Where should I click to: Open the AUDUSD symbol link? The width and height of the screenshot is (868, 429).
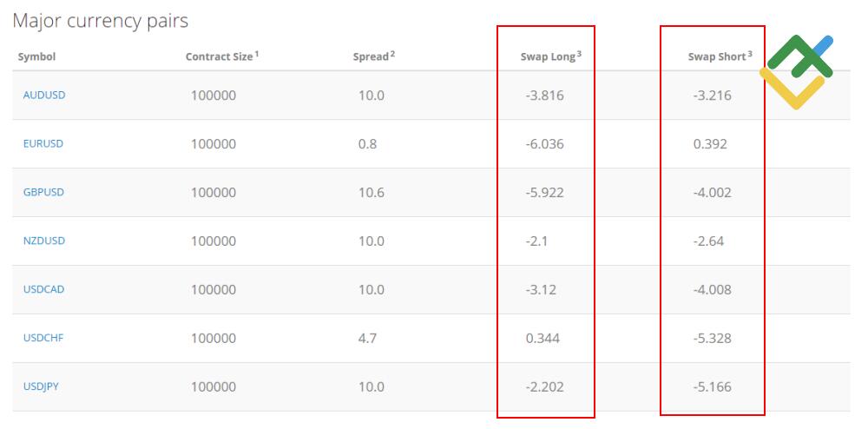[x=44, y=95]
